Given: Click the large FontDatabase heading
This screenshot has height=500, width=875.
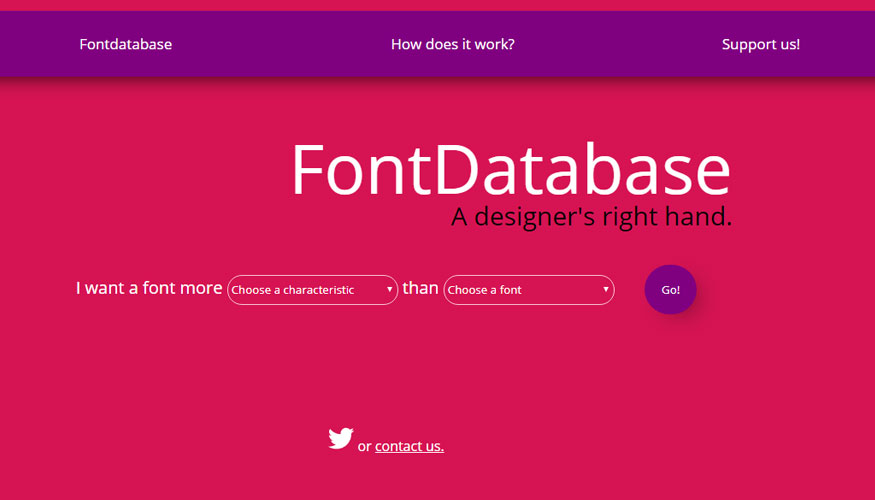Looking at the screenshot, I should [x=511, y=169].
